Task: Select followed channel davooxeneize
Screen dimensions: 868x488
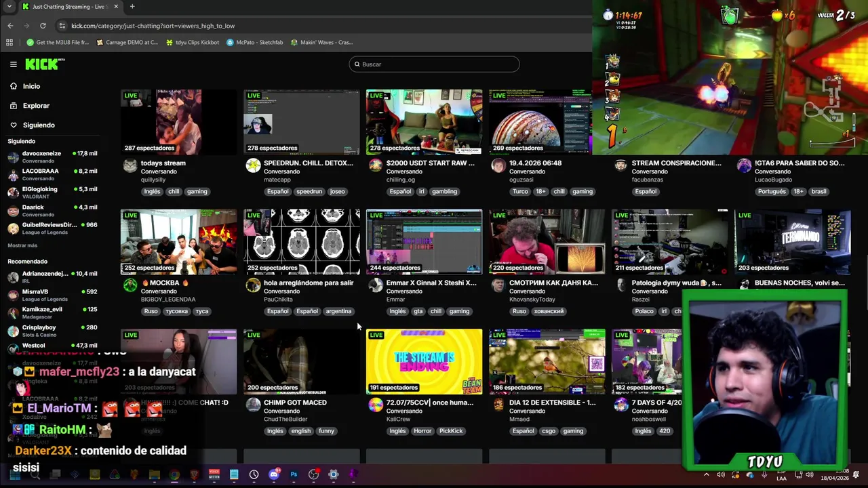Action: click(x=53, y=157)
